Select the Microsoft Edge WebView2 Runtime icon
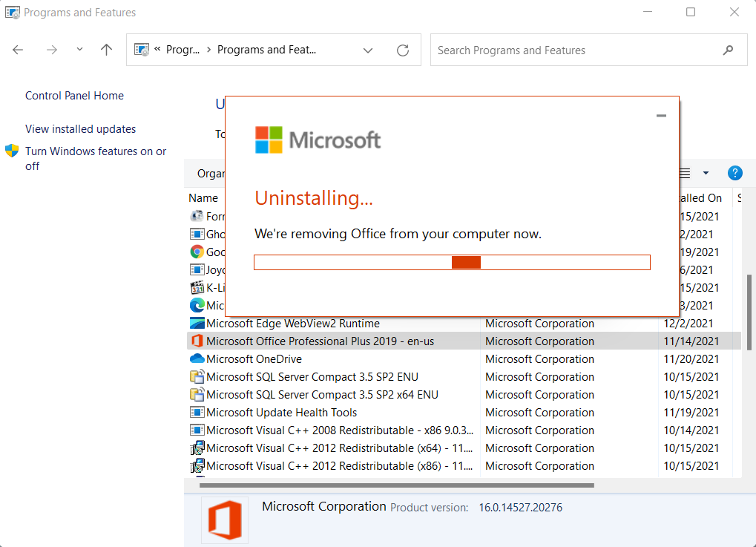The height and width of the screenshot is (547, 756). (197, 323)
